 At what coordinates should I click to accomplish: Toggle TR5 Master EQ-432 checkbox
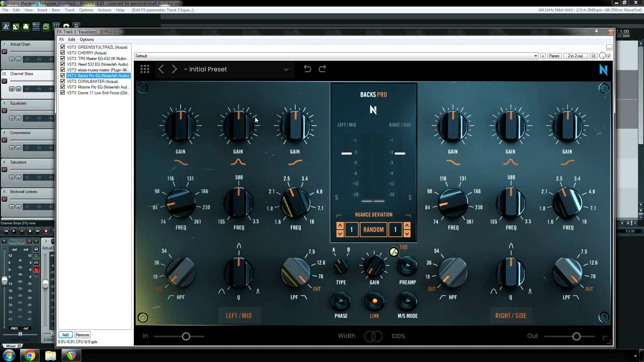click(63, 59)
